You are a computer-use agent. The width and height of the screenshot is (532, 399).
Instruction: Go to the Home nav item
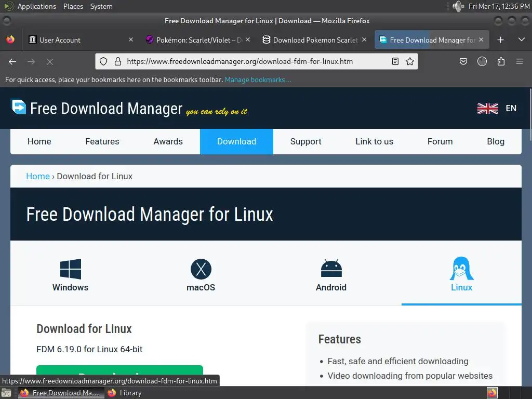[39, 141]
